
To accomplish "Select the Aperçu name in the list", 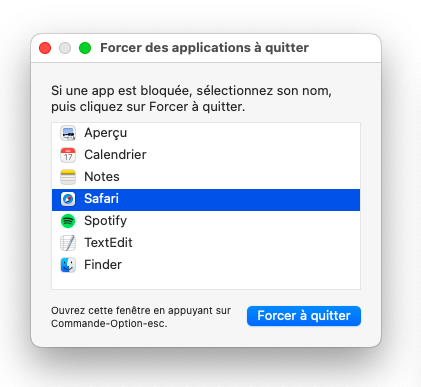I will pos(105,133).
